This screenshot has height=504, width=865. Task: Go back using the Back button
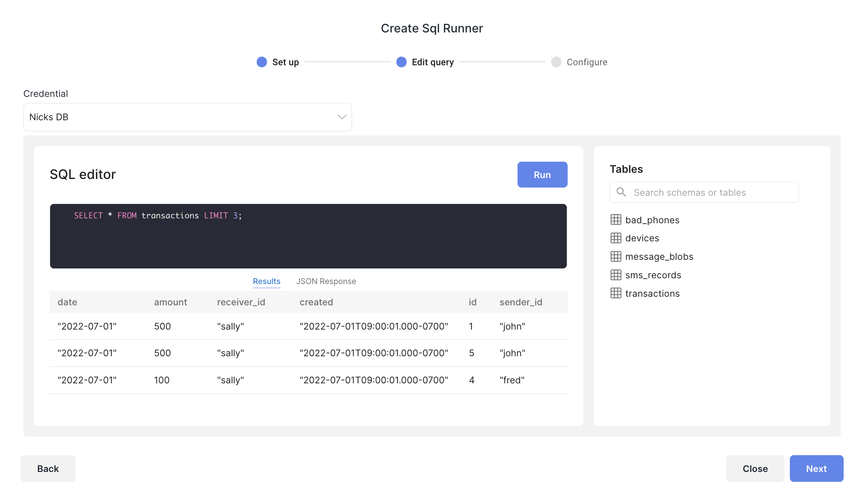(x=48, y=469)
